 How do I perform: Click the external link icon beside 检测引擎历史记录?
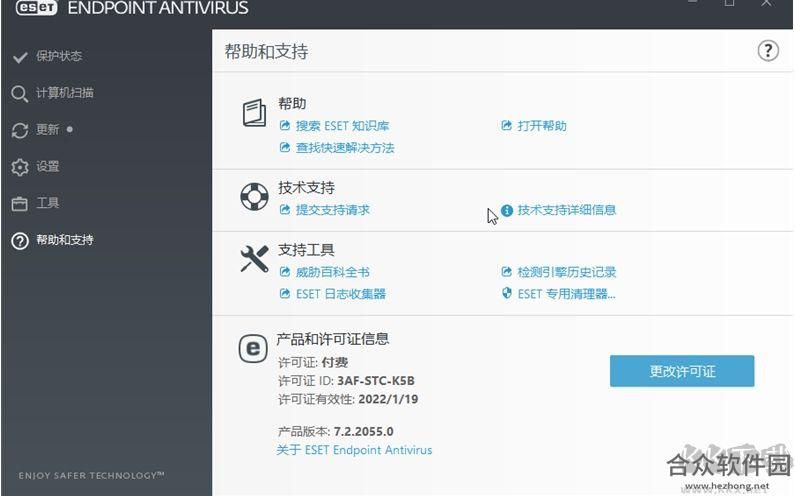(x=507, y=272)
